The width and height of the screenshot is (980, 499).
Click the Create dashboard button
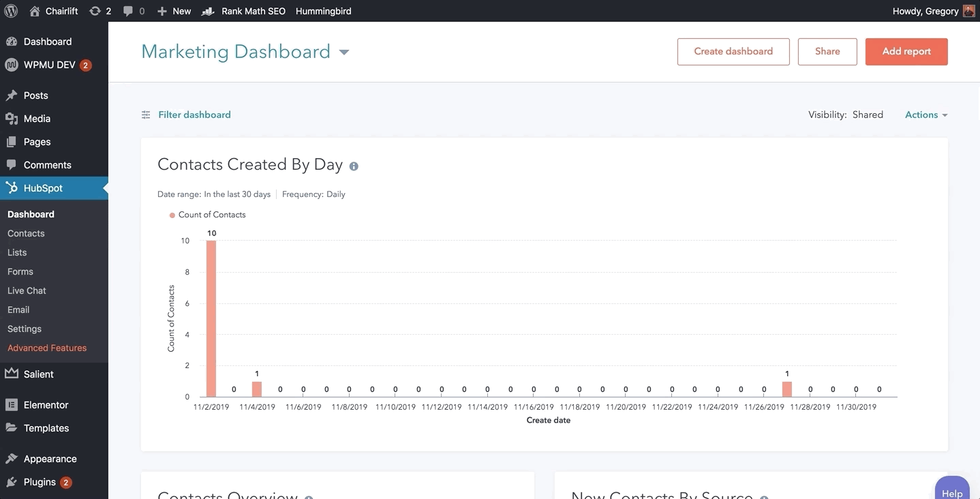pyautogui.click(x=733, y=52)
